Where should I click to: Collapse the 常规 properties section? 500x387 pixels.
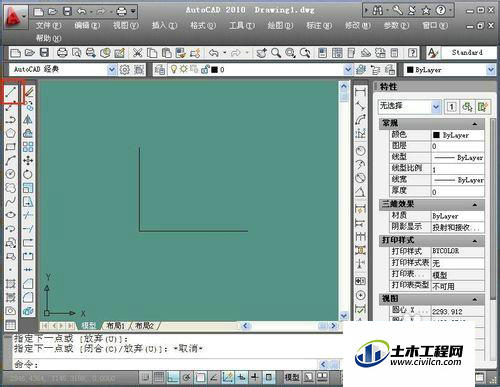tap(475, 124)
